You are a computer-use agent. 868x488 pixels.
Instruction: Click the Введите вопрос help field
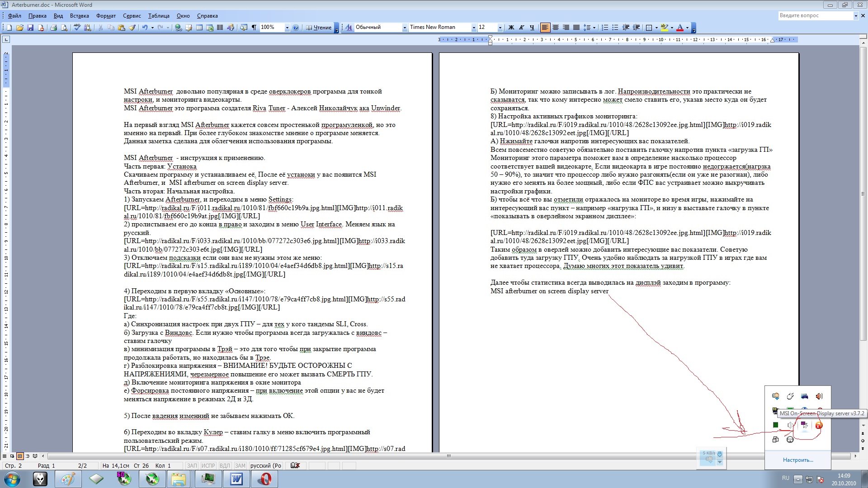pos(815,15)
